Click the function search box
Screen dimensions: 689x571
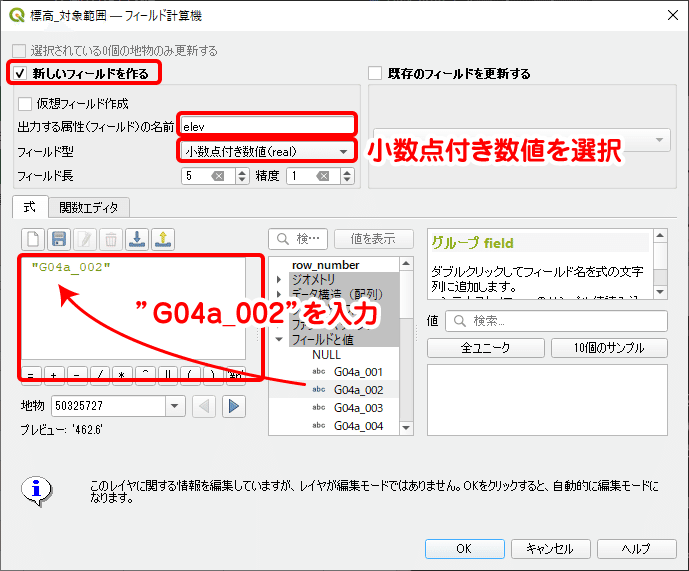(298, 239)
